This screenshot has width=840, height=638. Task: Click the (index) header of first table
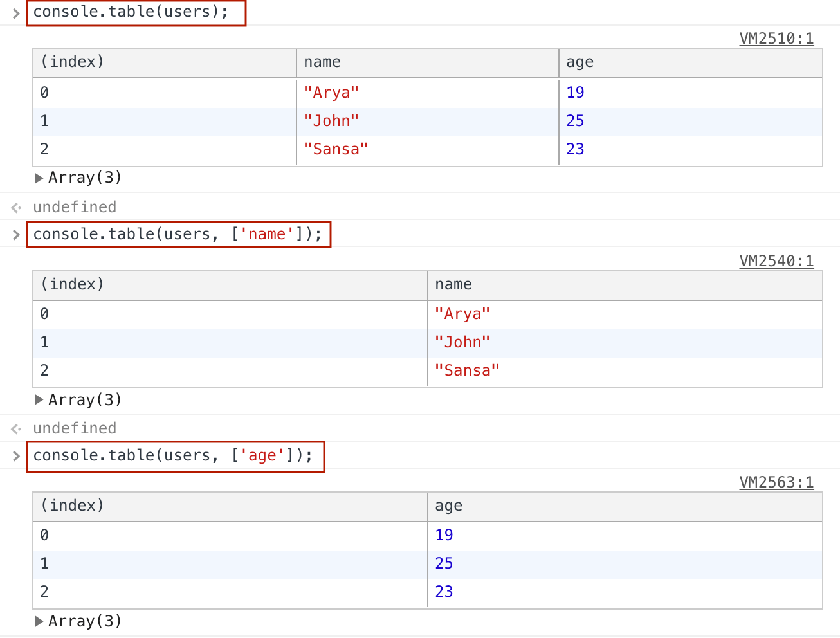click(165, 62)
